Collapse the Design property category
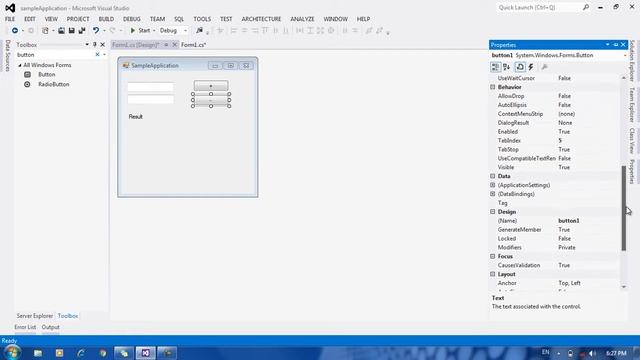640x360 pixels. coord(493,212)
